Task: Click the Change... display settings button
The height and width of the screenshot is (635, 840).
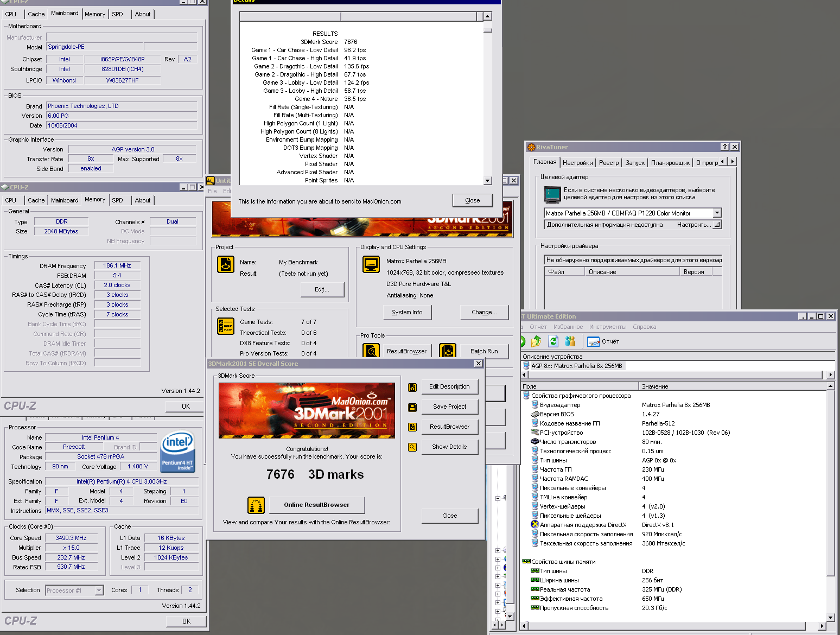Action: coord(484,312)
